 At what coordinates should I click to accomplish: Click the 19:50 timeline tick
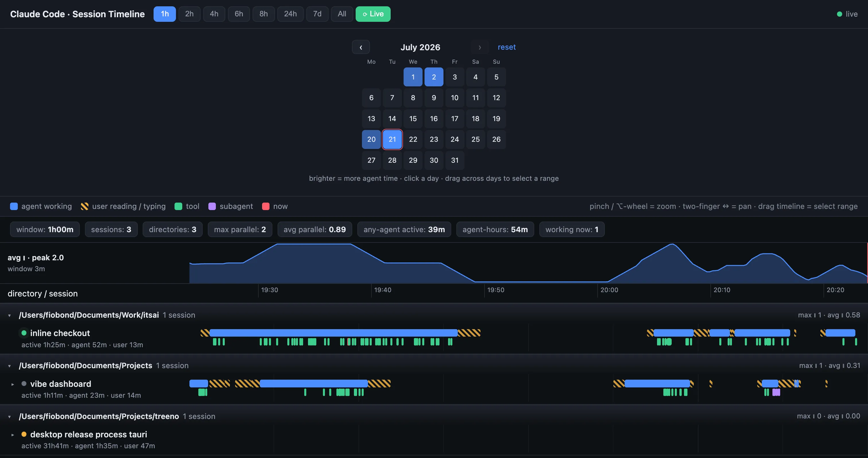496,290
